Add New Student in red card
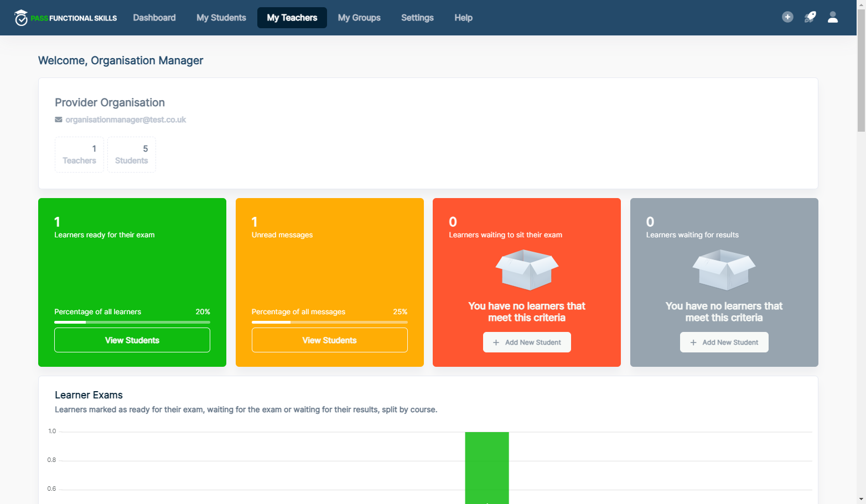Viewport: 866px width, 504px height. [527, 342]
